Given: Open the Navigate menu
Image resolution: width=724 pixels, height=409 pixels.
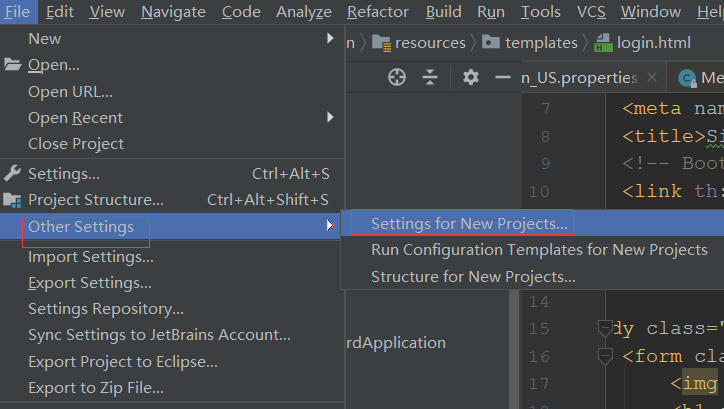Looking at the screenshot, I should click(x=173, y=12).
